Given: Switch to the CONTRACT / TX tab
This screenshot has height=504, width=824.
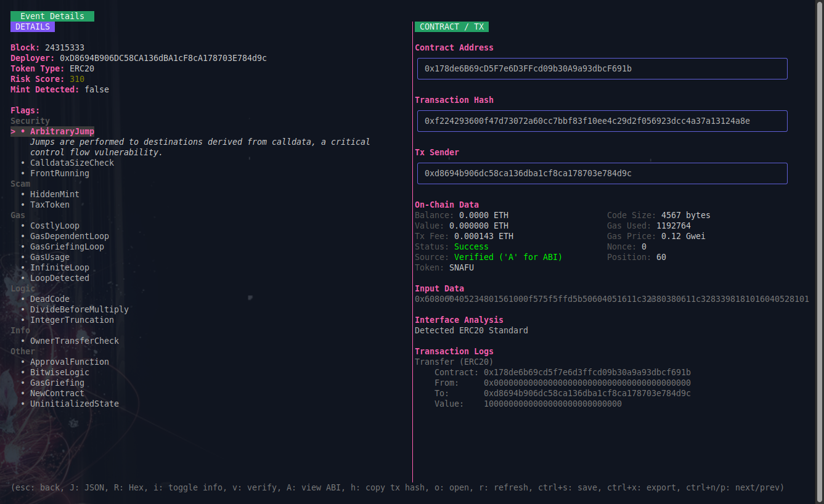Looking at the screenshot, I should coord(452,26).
